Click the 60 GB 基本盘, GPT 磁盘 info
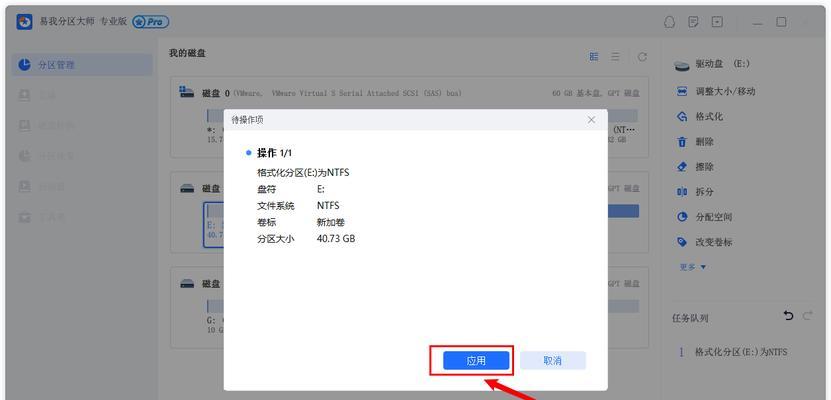The width and height of the screenshot is (831, 400). [596, 93]
